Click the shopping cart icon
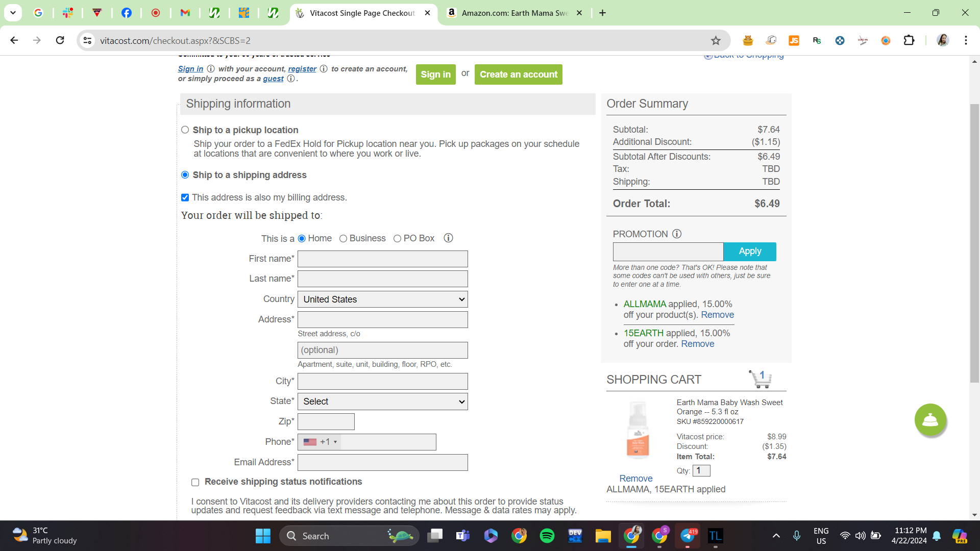This screenshot has width=980, height=551. [x=760, y=379]
